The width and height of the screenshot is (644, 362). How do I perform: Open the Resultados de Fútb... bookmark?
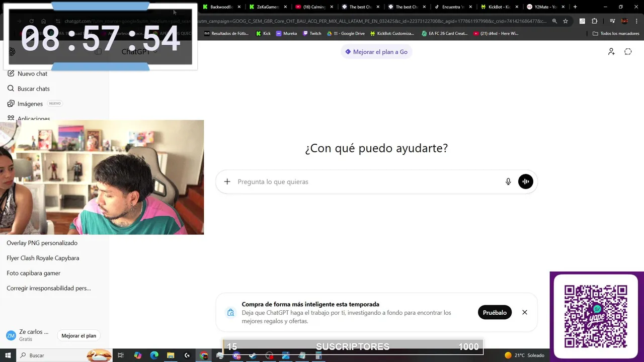tap(226, 33)
